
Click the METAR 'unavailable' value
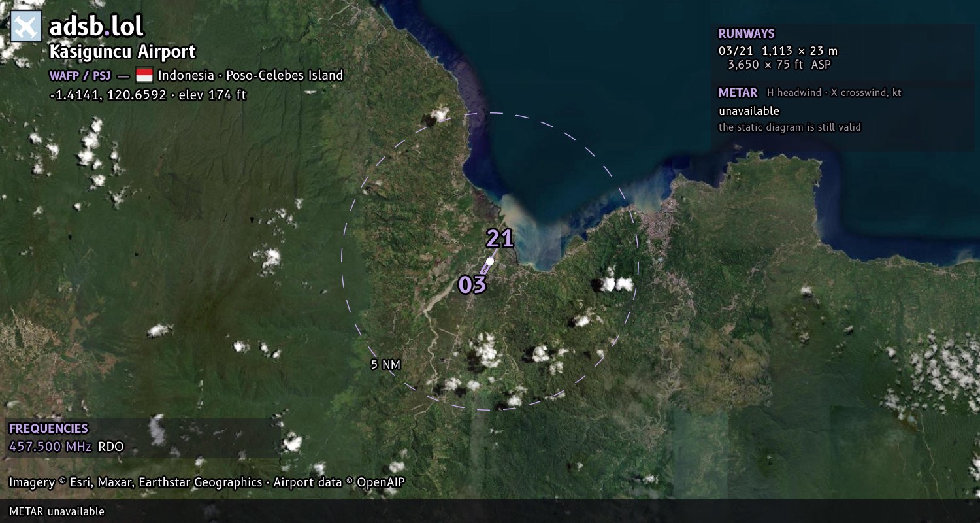(749, 111)
